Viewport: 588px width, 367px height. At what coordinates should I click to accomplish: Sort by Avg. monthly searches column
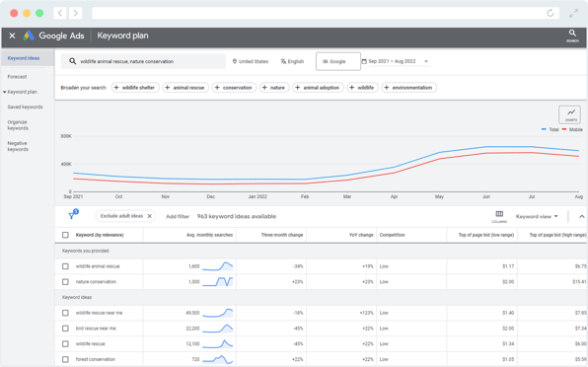tap(209, 235)
